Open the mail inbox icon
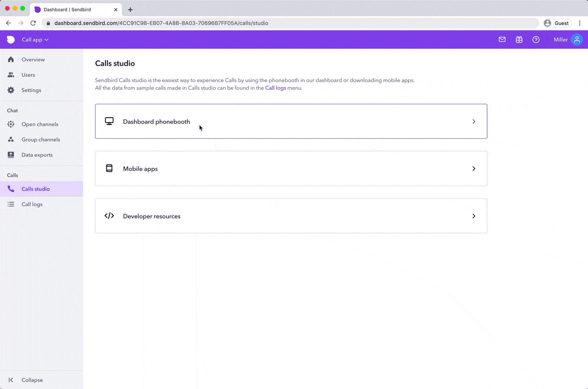This screenshot has width=588, height=389. click(502, 39)
